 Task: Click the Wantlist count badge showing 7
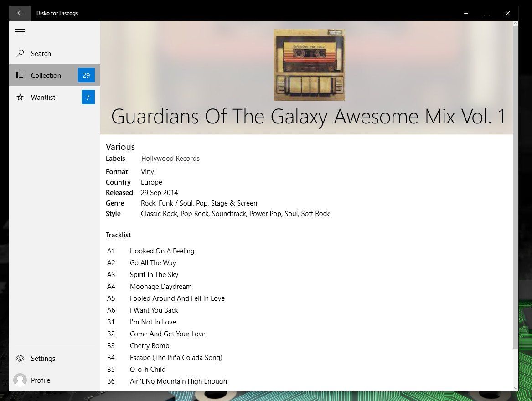click(x=88, y=97)
